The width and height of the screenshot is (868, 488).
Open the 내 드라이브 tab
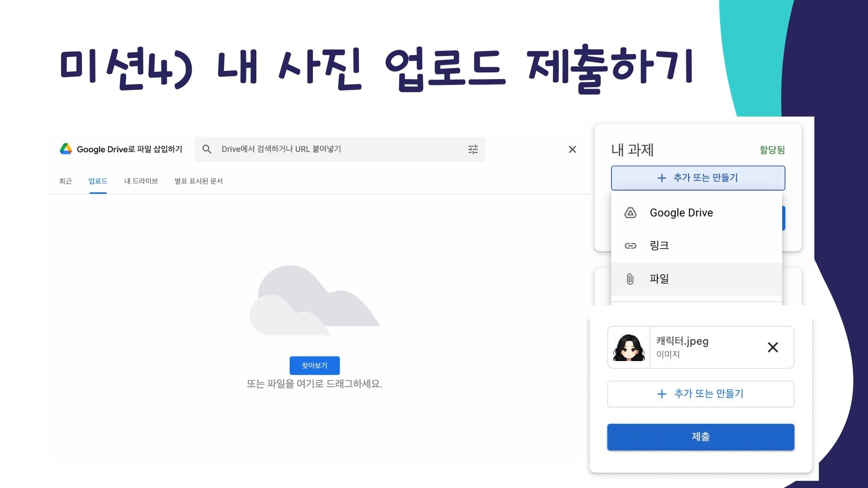(x=141, y=181)
